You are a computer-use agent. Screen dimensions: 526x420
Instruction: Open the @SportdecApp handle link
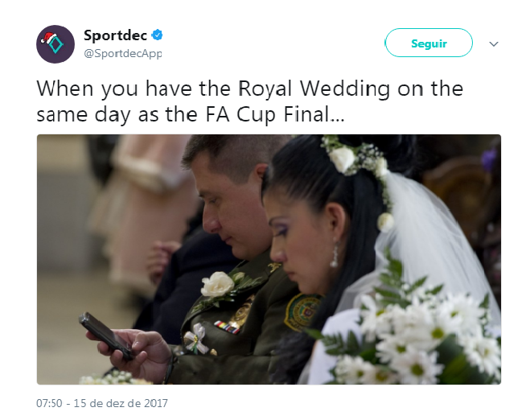[x=123, y=53]
